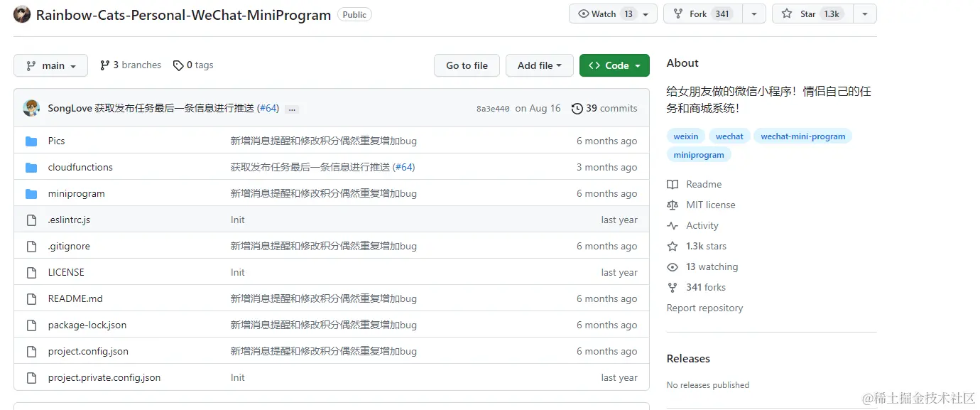Open the star lists dropdown arrow
The height and width of the screenshot is (410, 980).
tap(864, 14)
